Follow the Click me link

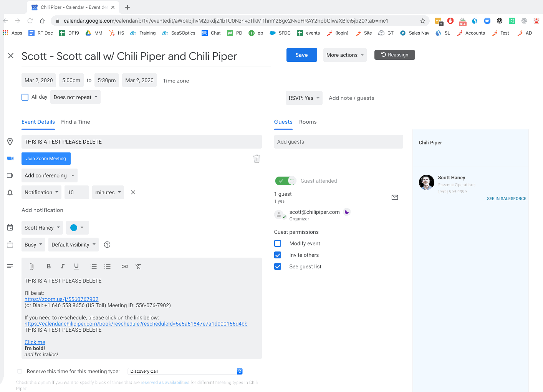pos(35,342)
